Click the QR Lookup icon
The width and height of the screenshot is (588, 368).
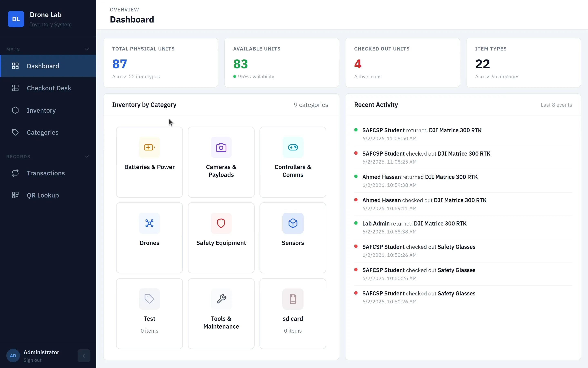pos(15,195)
